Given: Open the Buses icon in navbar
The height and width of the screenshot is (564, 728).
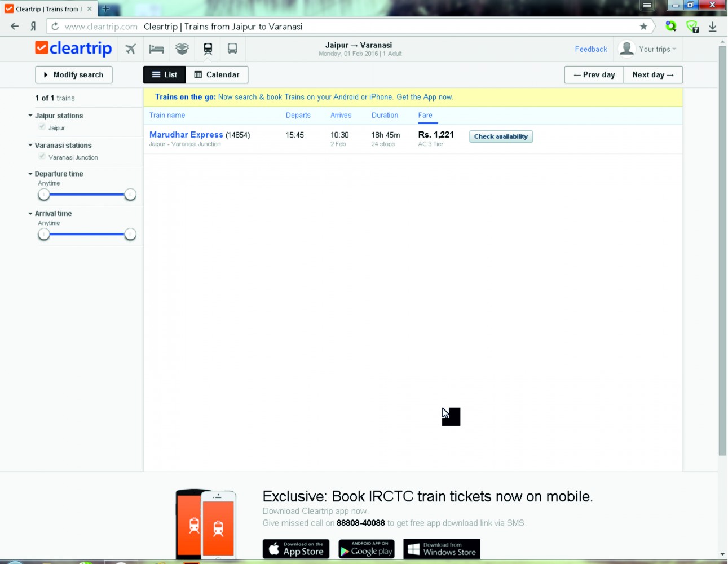Looking at the screenshot, I should click(x=232, y=49).
